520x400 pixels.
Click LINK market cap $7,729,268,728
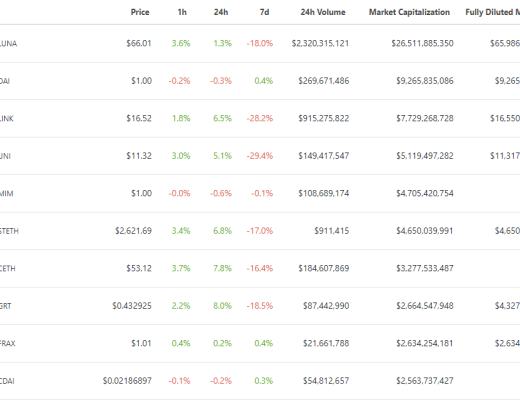(x=425, y=118)
